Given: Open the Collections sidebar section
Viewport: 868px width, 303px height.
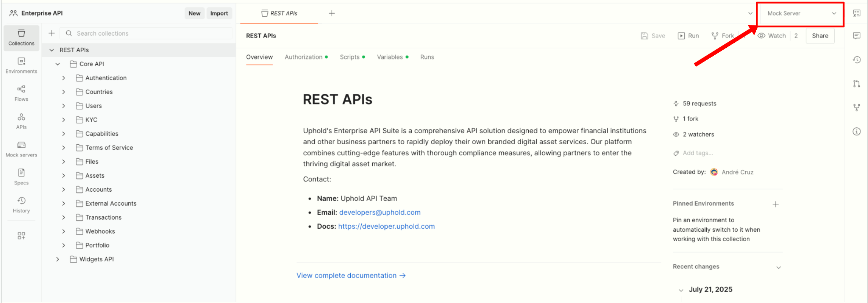Looking at the screenshot, I should [21, 38].
